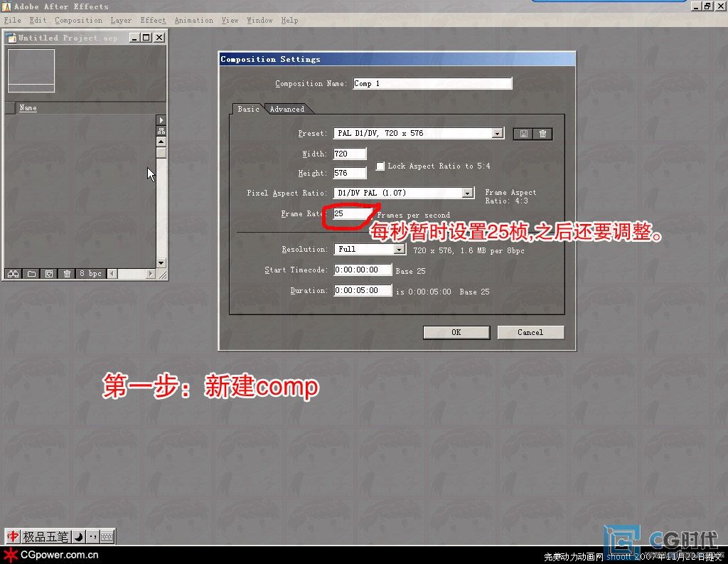This screenshot has height=564, width=728.
Task: Toggle punctuation mode on the IME bar
Action: click(93, 537)
